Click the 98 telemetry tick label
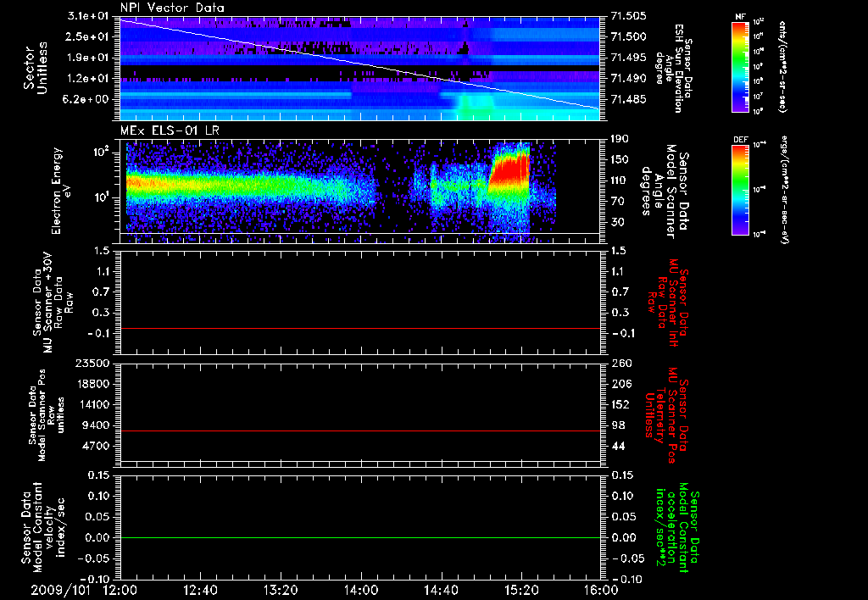Image resolution: width=868 pixels, height=600 pixels. 618,425
